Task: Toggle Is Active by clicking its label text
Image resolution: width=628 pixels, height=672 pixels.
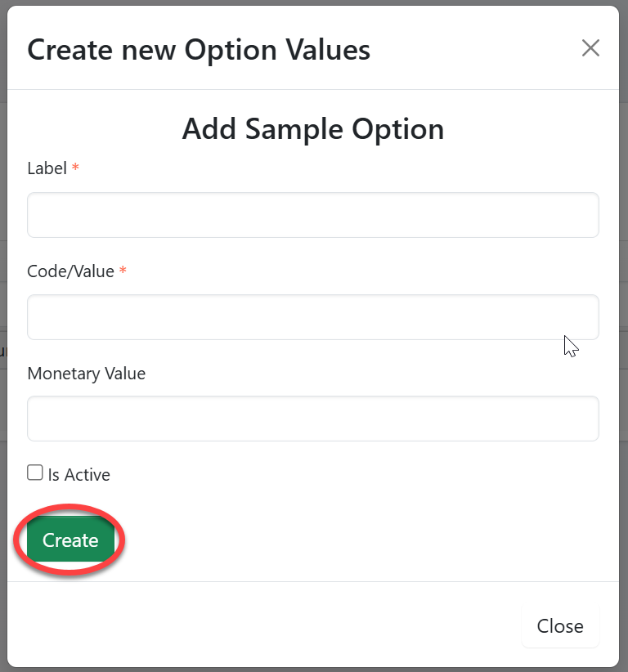Action: (x=79, y=475)
